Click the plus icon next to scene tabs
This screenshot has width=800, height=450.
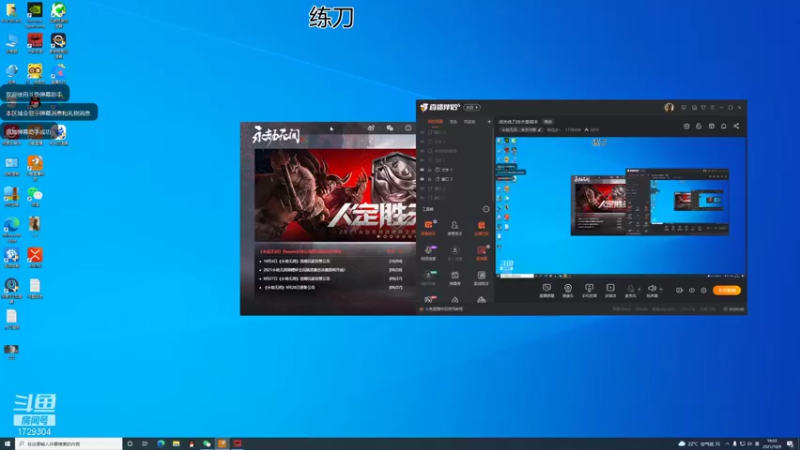(489, 121)
